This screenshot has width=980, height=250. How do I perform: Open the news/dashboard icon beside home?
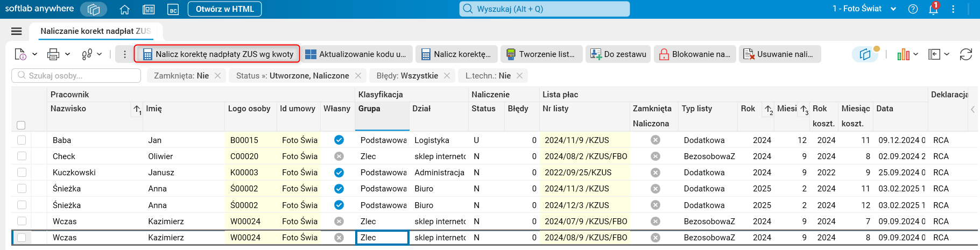[x=149, y=9]
